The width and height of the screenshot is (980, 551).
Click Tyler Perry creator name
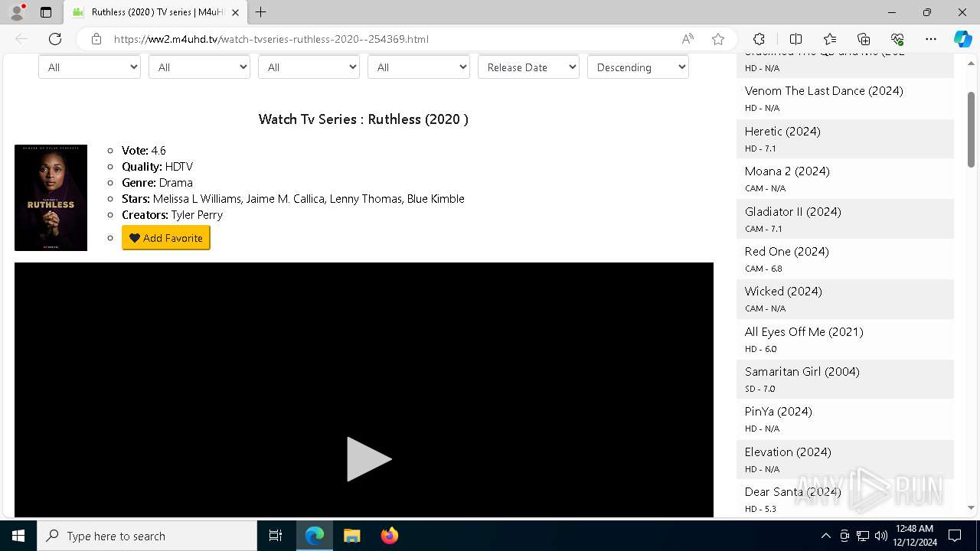point(197,215)
